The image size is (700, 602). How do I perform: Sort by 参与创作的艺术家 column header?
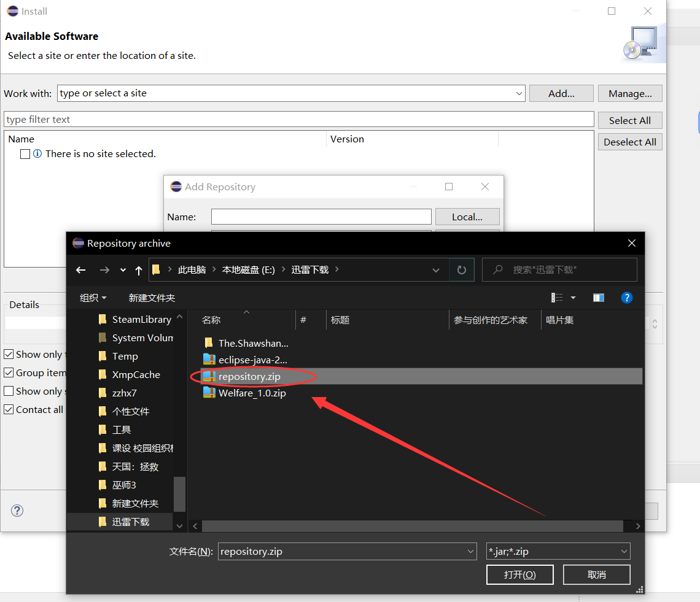491,320
